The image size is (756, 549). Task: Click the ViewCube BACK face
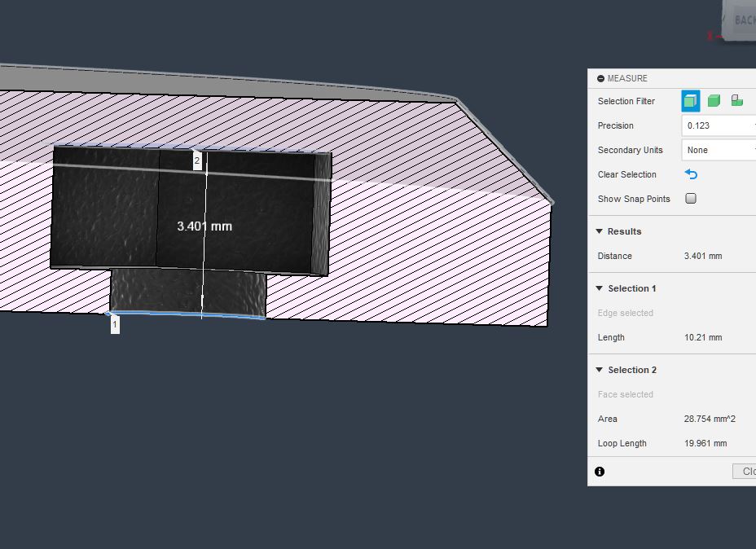[741, 20]
